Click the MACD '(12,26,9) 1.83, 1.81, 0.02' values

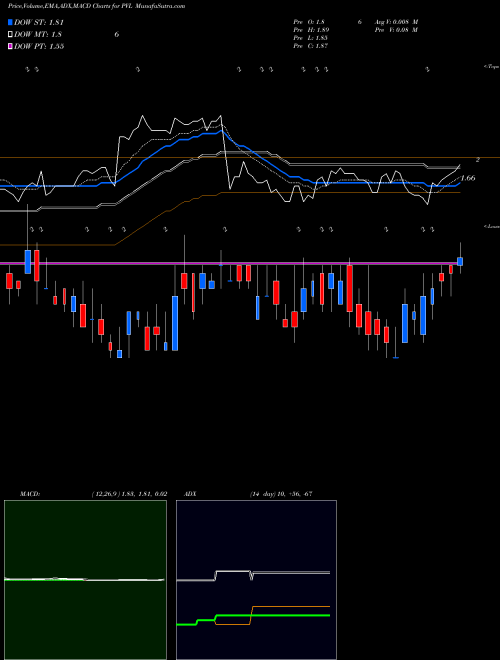pyautogui.click(x=129, y=494)
